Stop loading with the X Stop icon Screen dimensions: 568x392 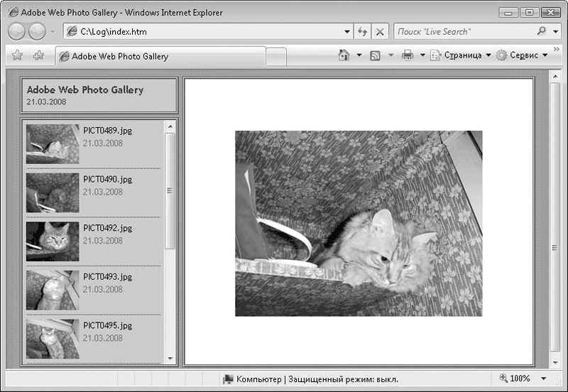tap(380, 32)
